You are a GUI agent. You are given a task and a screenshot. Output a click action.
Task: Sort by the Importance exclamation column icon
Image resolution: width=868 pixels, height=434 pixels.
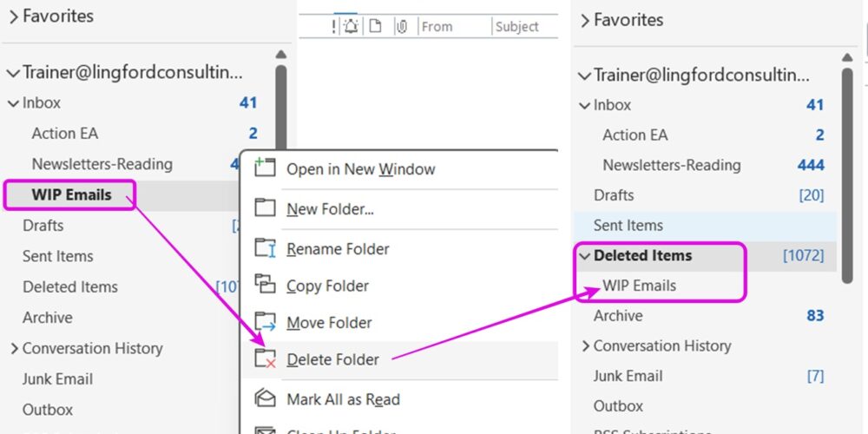[334, 27]
